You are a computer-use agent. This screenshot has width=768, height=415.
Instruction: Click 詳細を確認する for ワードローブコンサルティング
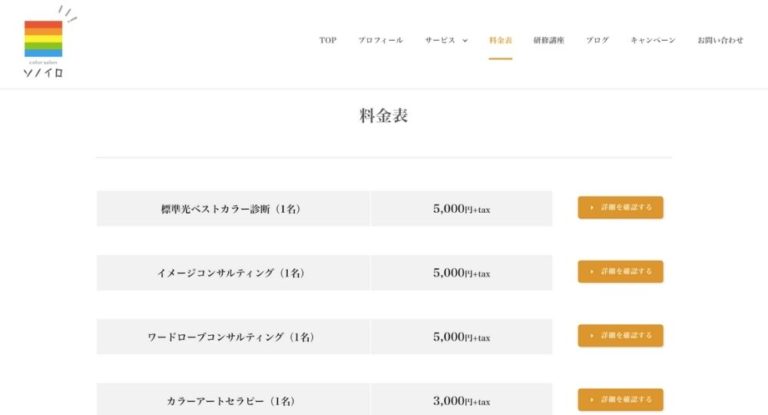tap(620, 336)
